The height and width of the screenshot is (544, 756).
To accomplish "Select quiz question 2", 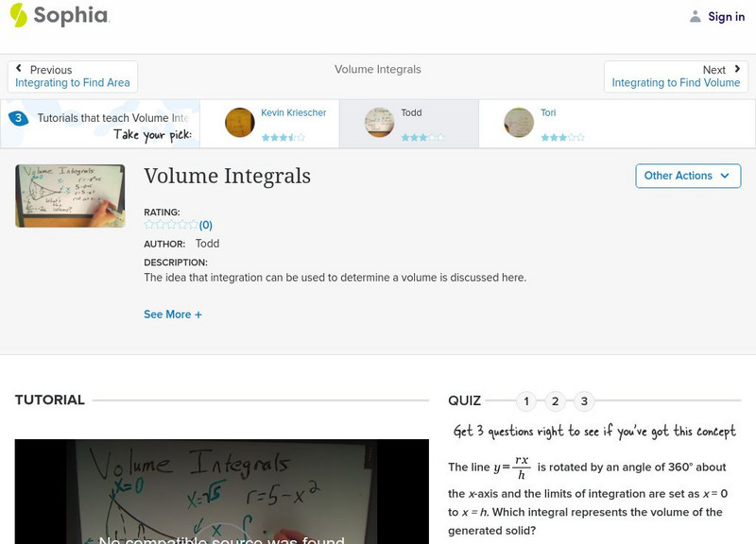I will [556, 401].
